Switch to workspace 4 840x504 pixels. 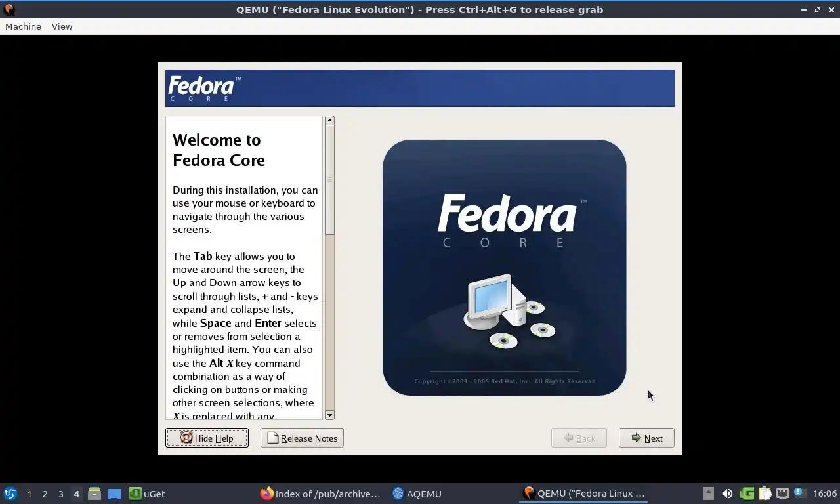click(76, 493)
